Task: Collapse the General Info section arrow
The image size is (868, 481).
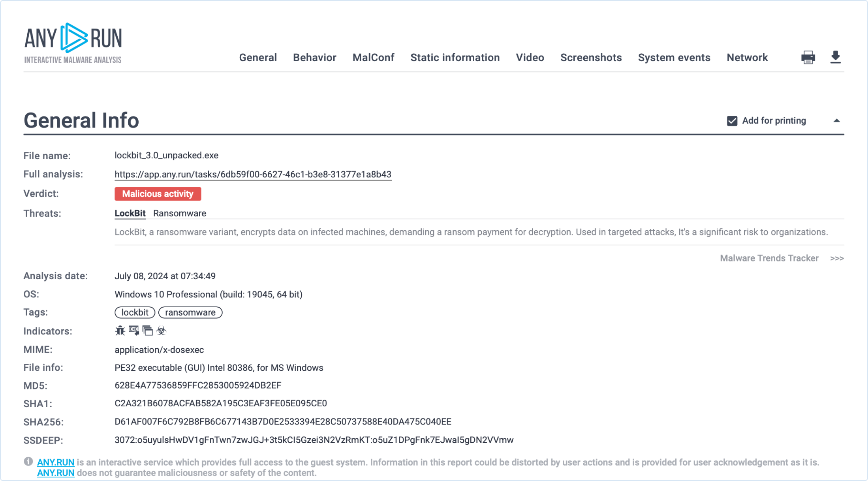Action: tap(836, 121)
